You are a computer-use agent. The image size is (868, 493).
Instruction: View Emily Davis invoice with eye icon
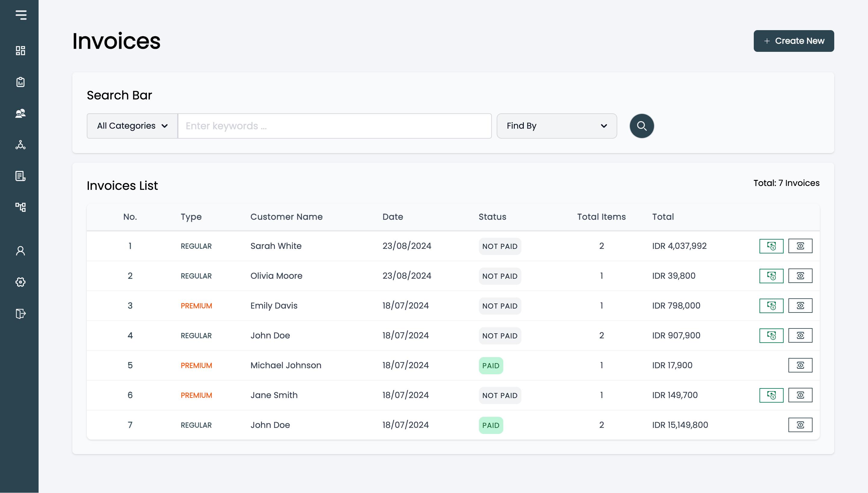800,306
